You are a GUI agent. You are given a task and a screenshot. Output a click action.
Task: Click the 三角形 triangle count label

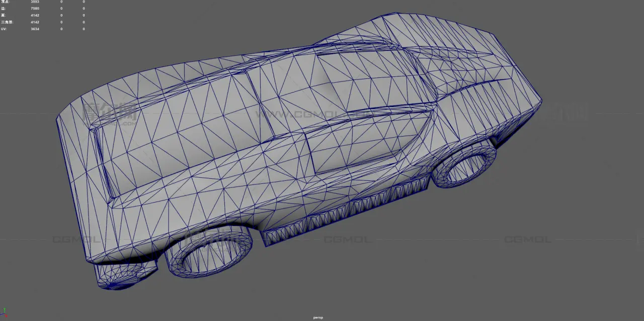[x=7, y=22]
